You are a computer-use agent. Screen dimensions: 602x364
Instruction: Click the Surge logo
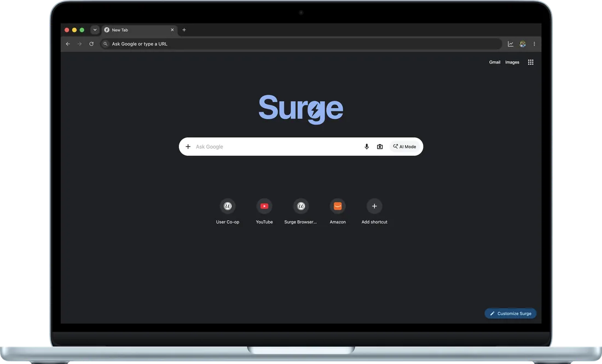click(x=300, y=109)
